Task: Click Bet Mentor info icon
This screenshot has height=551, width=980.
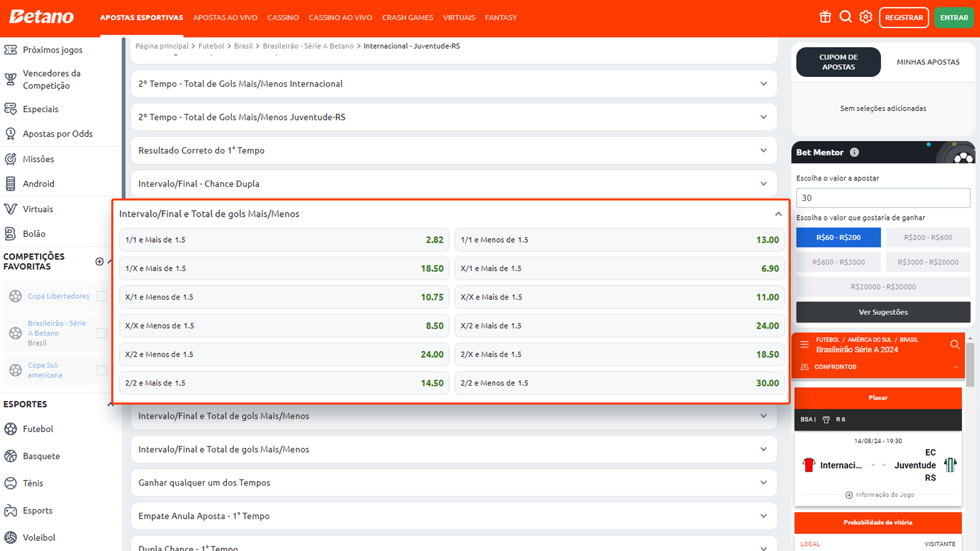Action: [854, 152]
